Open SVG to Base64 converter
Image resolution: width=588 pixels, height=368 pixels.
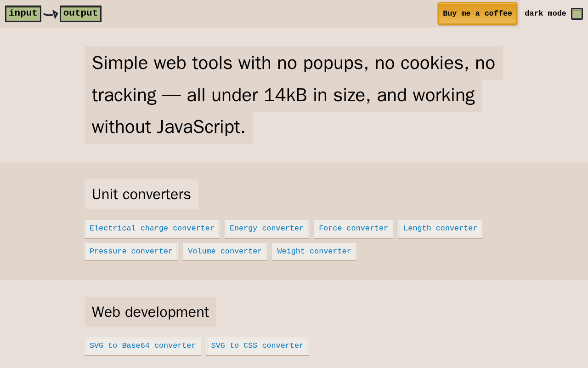click(142, 346)
